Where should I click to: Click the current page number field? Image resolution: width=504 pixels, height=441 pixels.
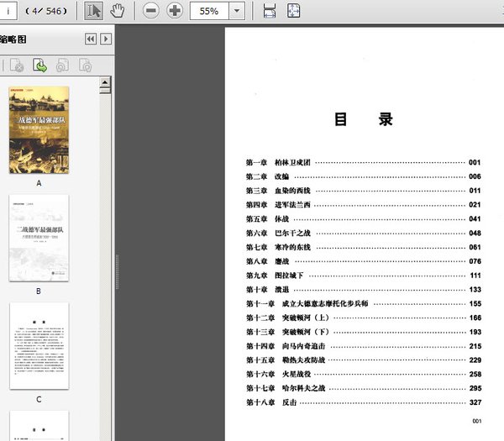tap(8, 11)
